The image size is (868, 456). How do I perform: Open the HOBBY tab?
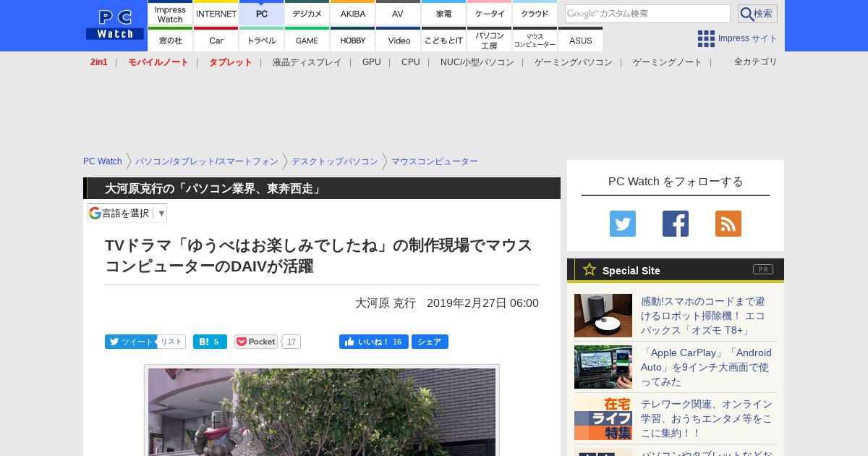click(x=353, y=40)
